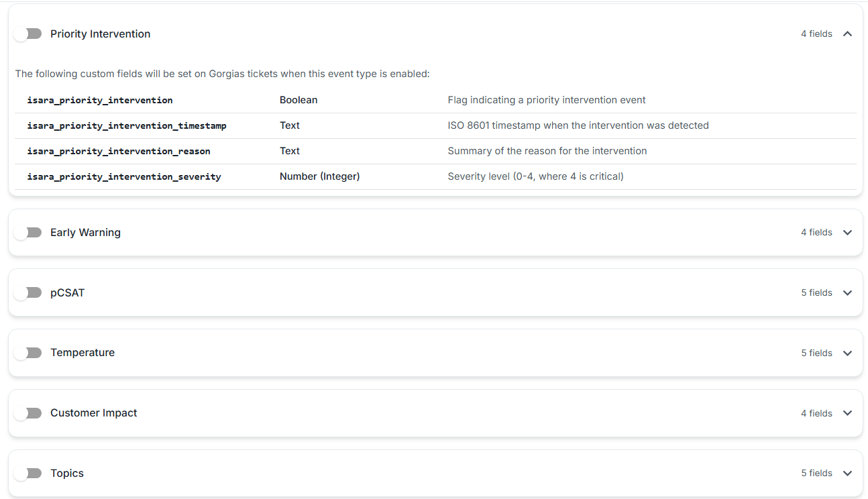Select the isara_priority_intervention_severity field row
868x499 pixels.
435,176
